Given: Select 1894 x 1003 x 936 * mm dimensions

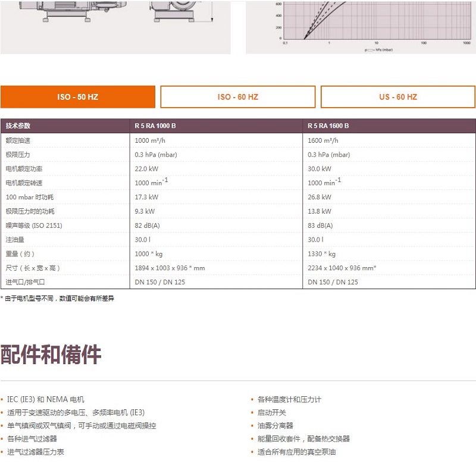Looking at the screenshot, I should click(x=170, y=268).
